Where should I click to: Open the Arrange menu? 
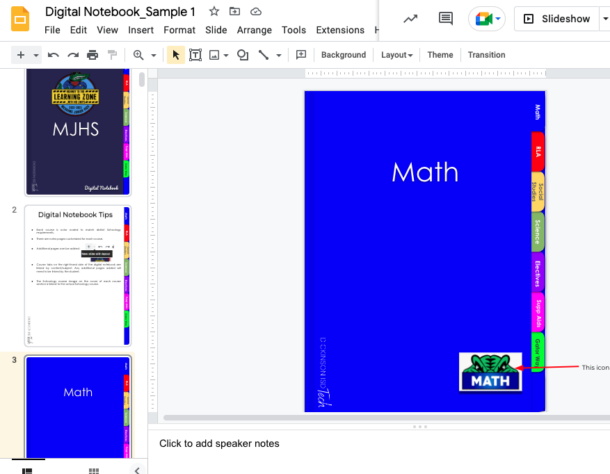[x=254, y=30]
